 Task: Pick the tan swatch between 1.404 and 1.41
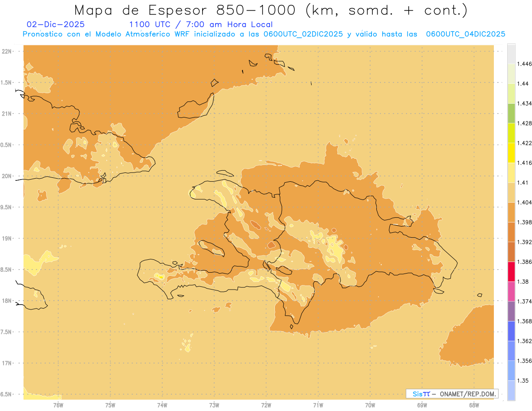pyautogui.click(x=511, y=192)
